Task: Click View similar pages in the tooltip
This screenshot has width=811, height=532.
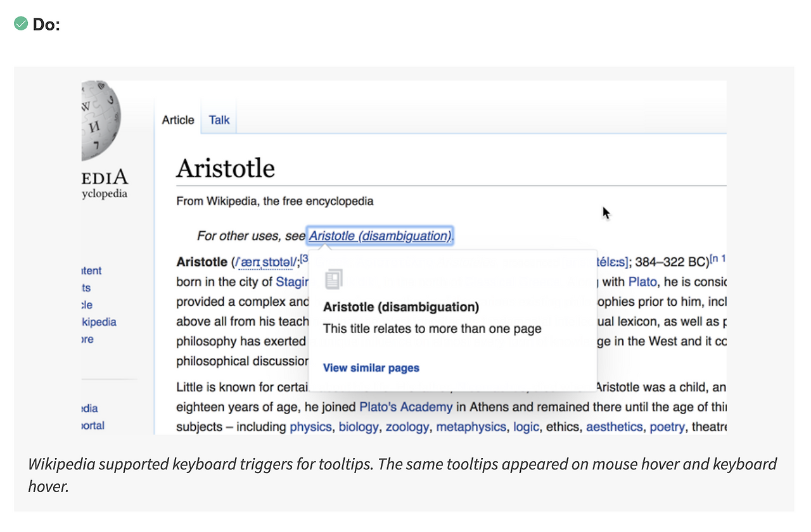Action: (371, 368)
